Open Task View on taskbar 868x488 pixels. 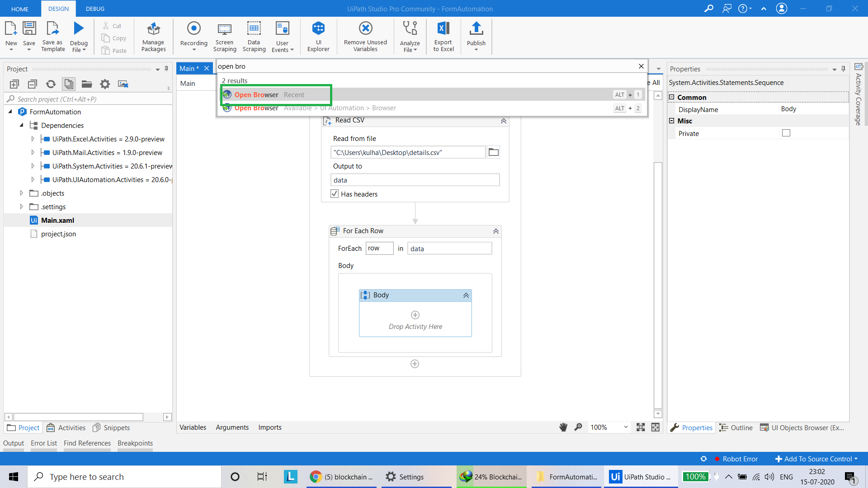[262, 477]
